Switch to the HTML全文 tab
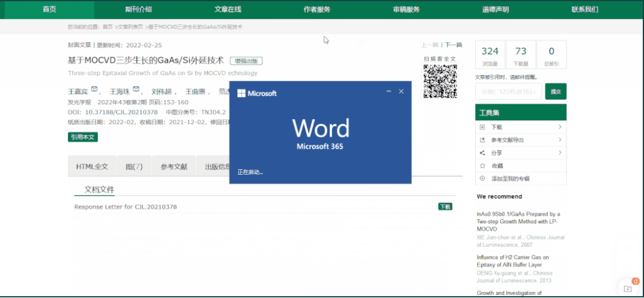The width and height of the screenshot is (644, 298). 92,166
